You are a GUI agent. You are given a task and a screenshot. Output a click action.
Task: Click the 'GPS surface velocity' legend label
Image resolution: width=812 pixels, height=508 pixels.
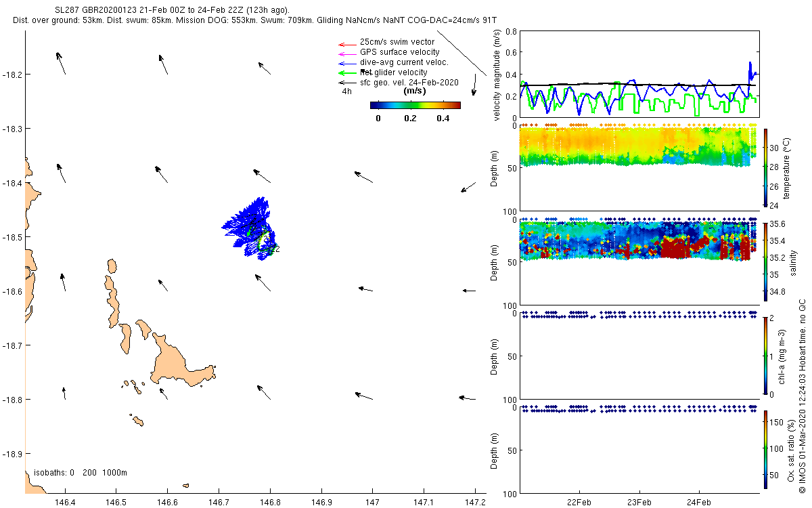[399, 52]
